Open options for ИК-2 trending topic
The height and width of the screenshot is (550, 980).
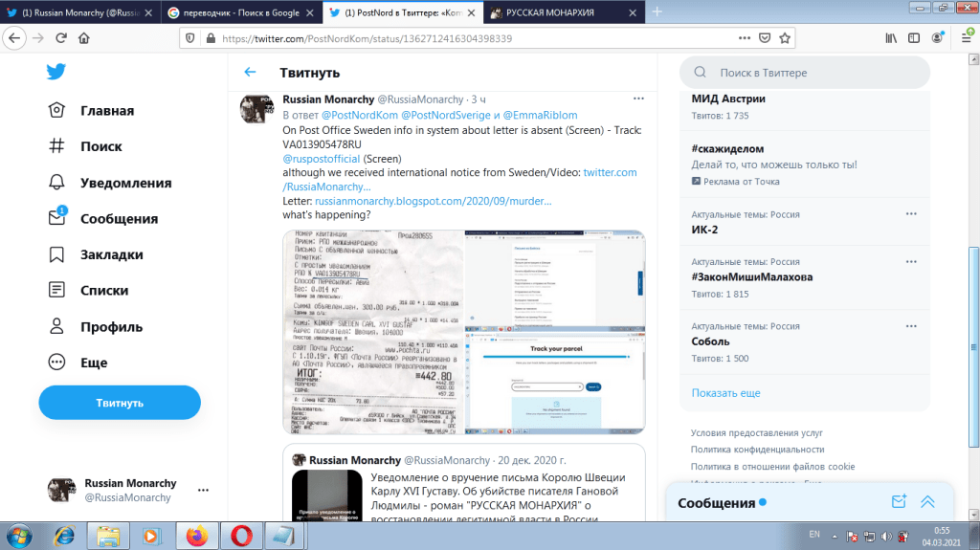[x=911, y=214]
